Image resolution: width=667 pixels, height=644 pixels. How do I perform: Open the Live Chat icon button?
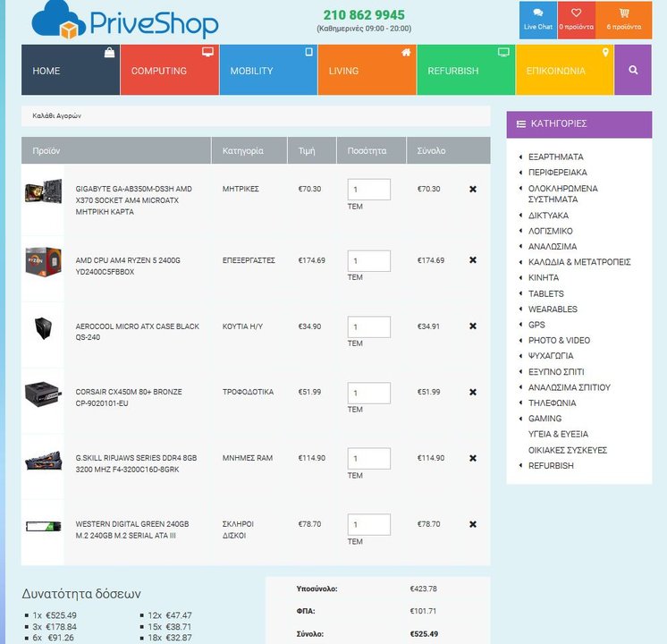coord(537,20)
